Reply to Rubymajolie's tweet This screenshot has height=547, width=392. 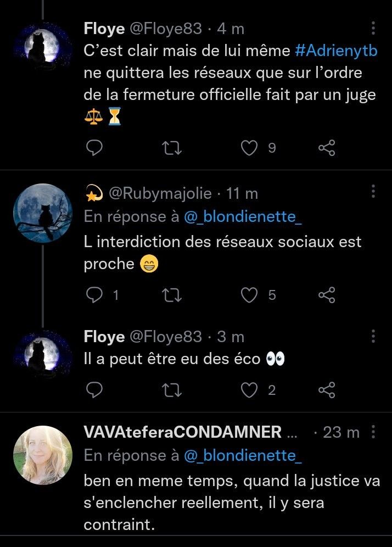[96, 295]
